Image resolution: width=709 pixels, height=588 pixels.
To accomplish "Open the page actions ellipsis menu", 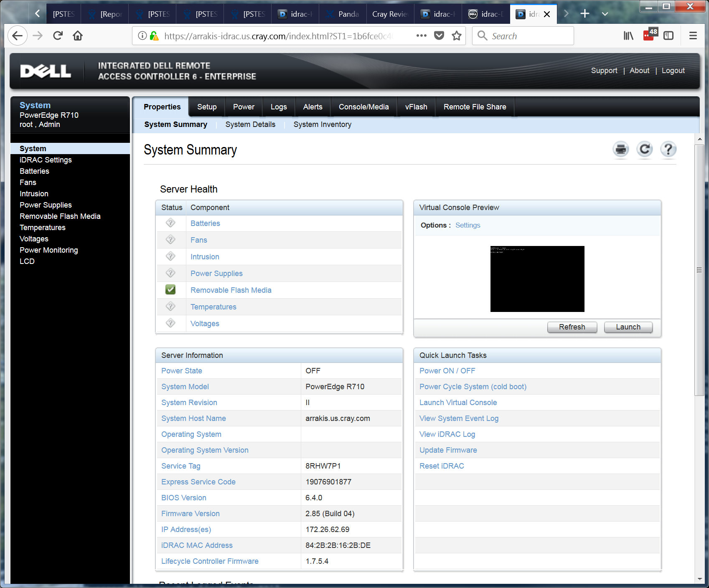I will 421,36.
